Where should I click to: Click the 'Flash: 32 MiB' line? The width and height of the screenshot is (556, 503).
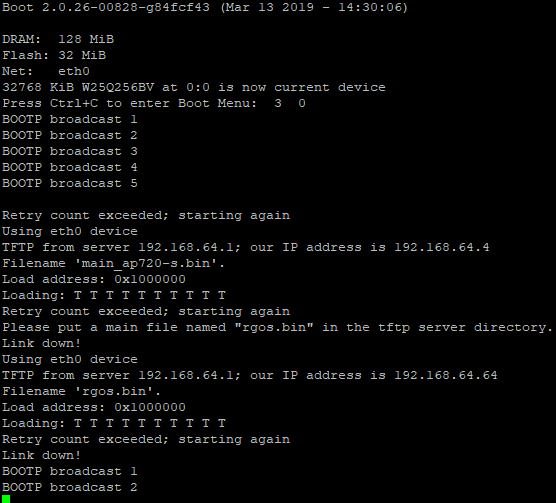(54, 55)
